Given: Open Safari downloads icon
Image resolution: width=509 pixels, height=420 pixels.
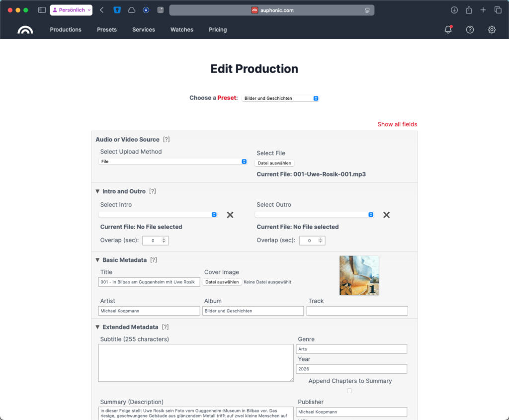Looking at the screenshot, I should (454, 10).
